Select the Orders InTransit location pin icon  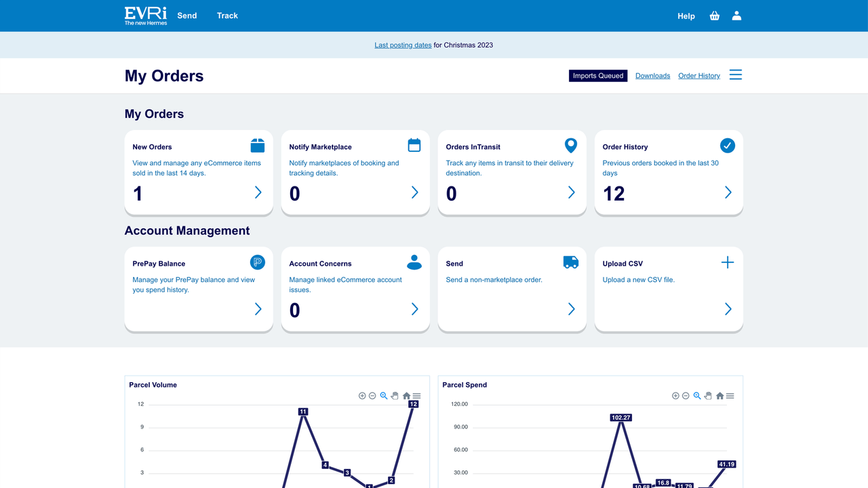(x=570, y=145)
